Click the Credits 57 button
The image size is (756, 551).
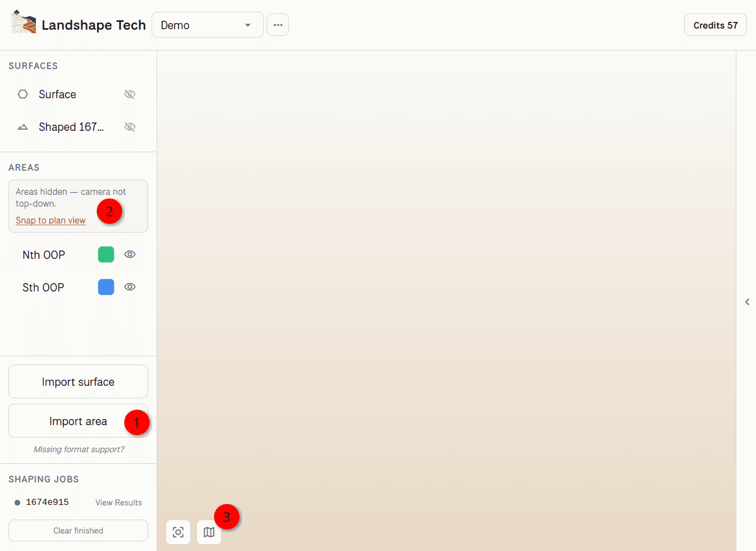pyautogui.click(x=715, y=25)
